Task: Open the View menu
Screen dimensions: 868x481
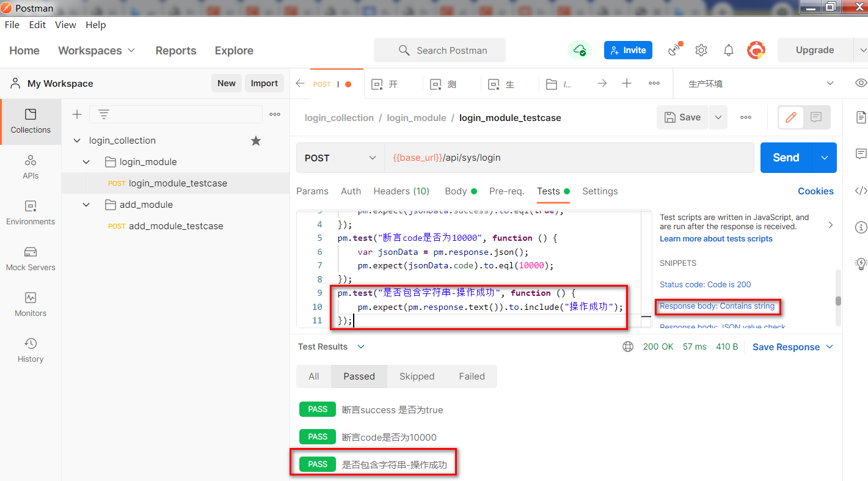Action: point(65,25)
